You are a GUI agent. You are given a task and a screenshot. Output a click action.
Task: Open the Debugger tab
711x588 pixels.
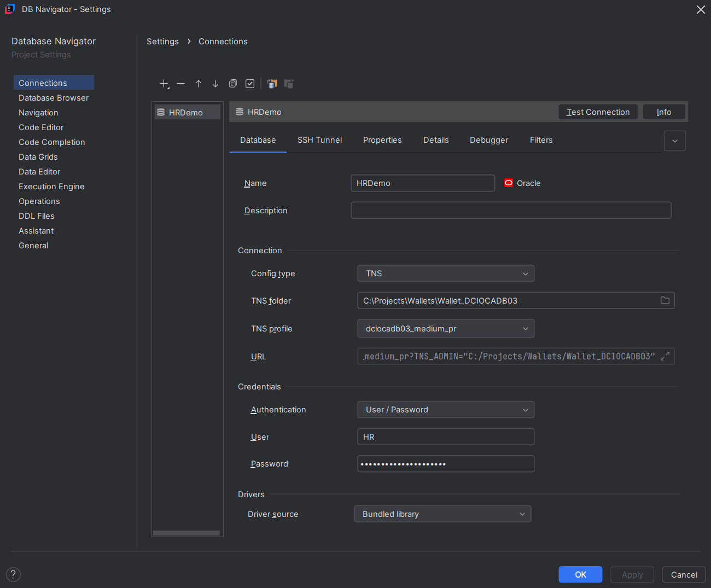point(489,140)
